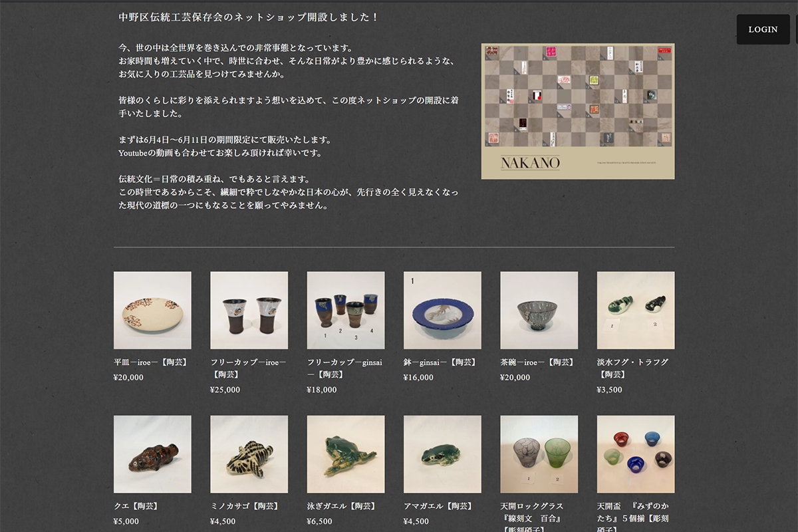Click the 泳ぎガエル swimming frog image
The width and height of the screenshot is (798, 532).
coord(345,454)
